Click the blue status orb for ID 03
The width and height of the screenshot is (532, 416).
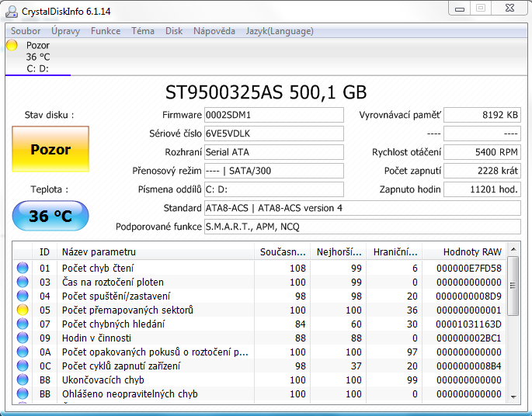(23, 282)
